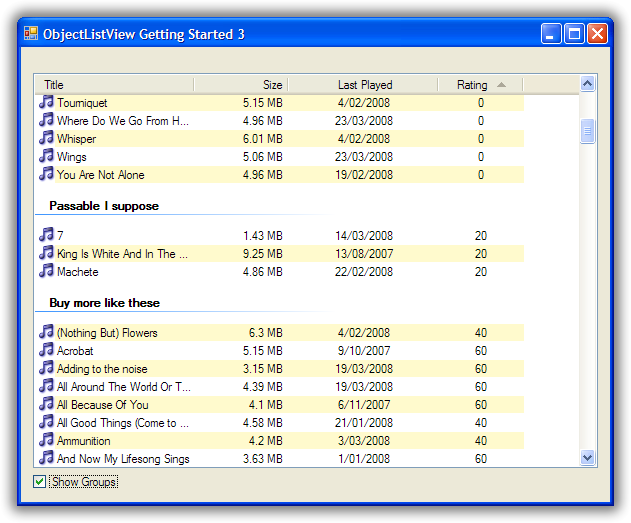The width and height of the screenshot is (631, 523).
Task: Click the scrollbar down arrow
Action: pyautogui.click(x=588, y=457)
